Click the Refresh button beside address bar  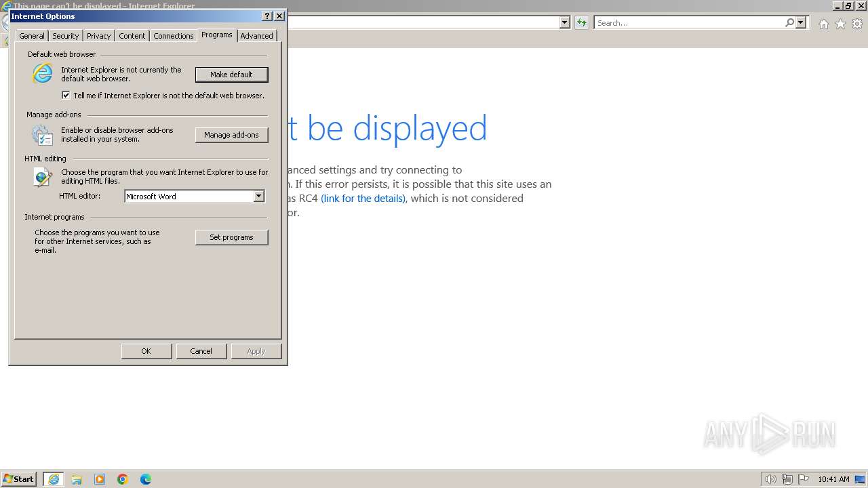[x=581, y=23]
